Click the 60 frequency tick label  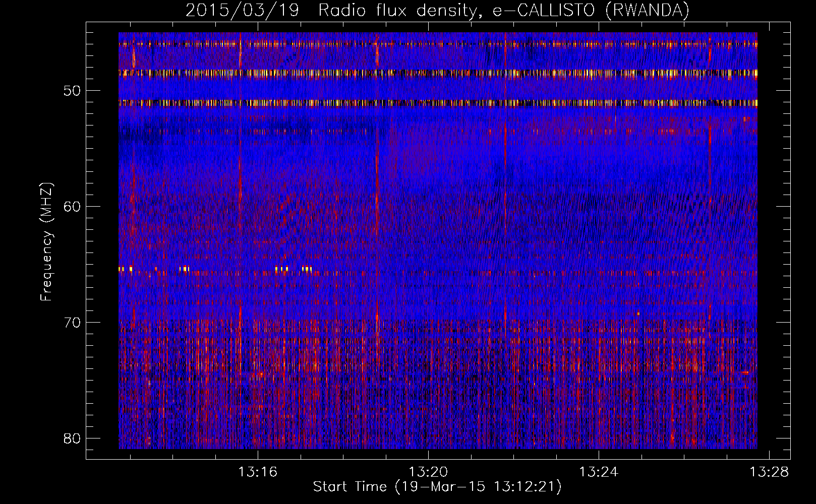tap(73, 207)
